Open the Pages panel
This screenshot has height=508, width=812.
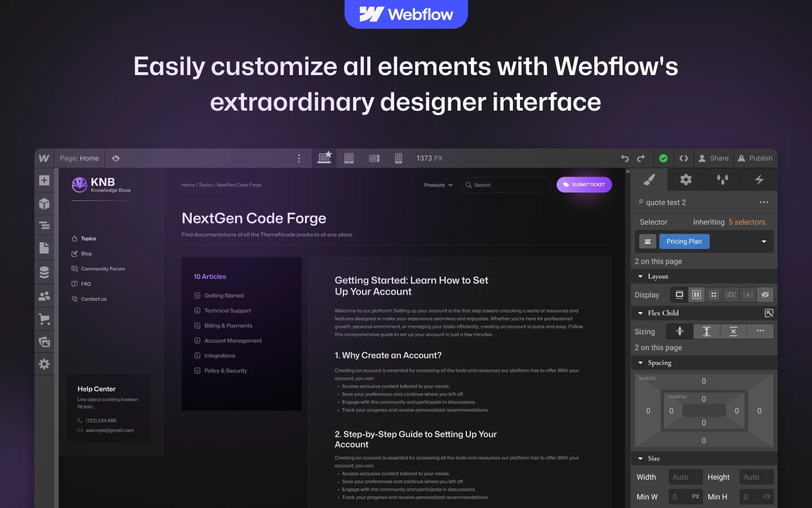pyautogui.click(x=45, y=248)
